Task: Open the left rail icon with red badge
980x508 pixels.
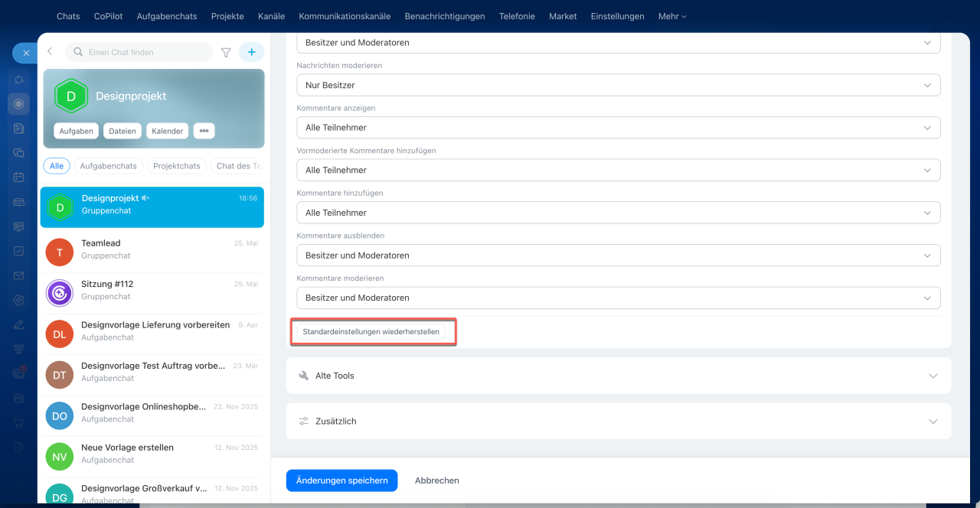Action: click(18, 373)
